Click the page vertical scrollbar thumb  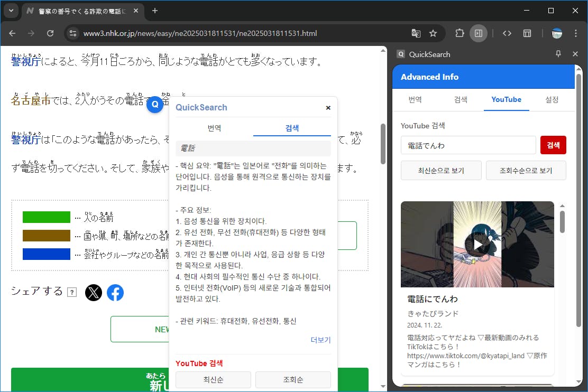click(x=383, y=144)
